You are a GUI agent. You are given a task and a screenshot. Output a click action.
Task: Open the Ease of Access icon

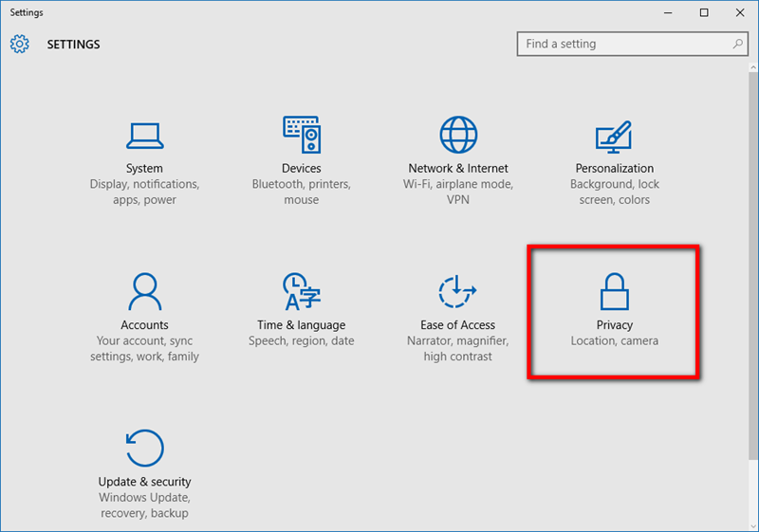tap(457, 291)
